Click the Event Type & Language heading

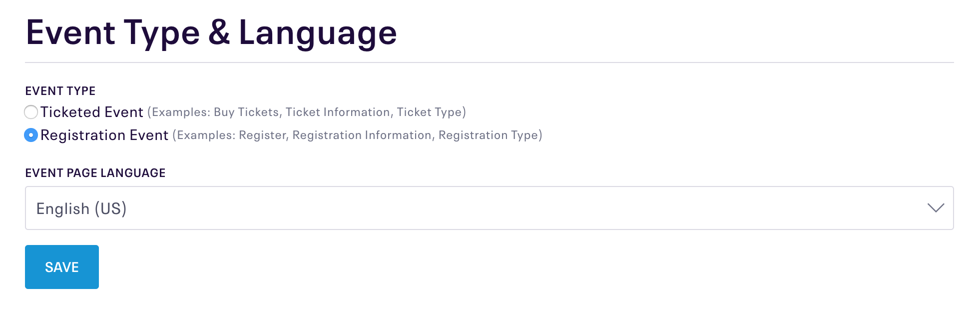(211, 33)
